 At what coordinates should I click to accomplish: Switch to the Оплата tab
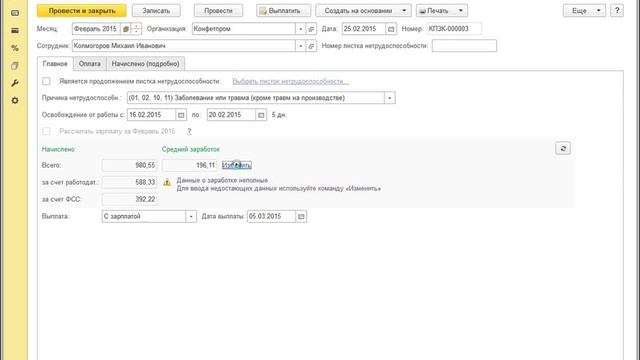point(89,64)
